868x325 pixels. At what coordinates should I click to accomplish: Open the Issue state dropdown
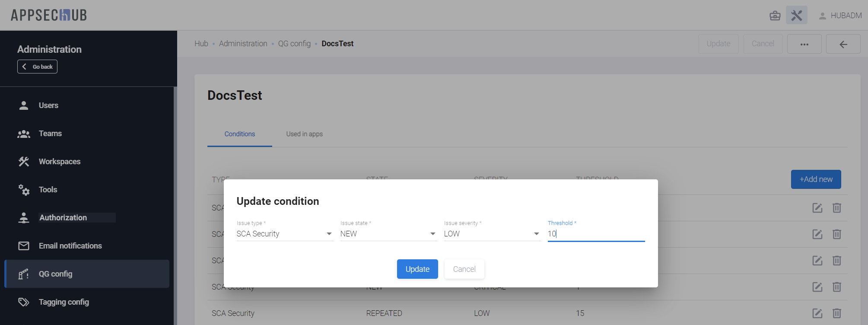click(388, 234)
